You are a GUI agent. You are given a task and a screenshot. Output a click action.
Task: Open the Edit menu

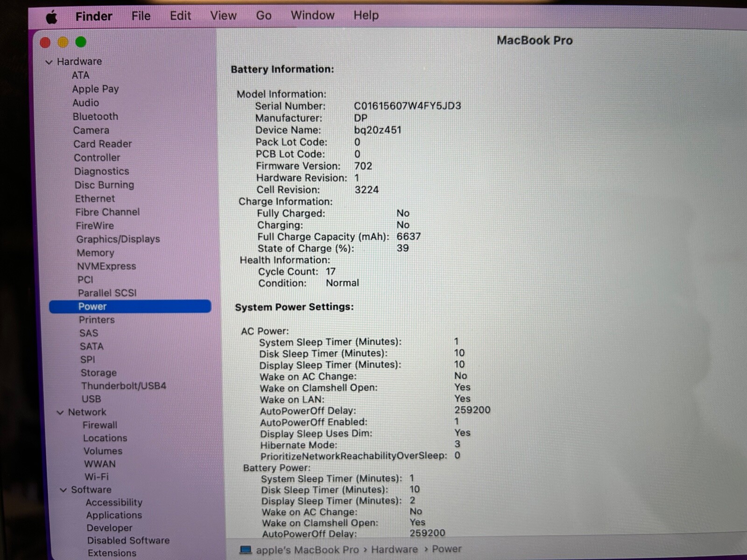tap(180, 16)
